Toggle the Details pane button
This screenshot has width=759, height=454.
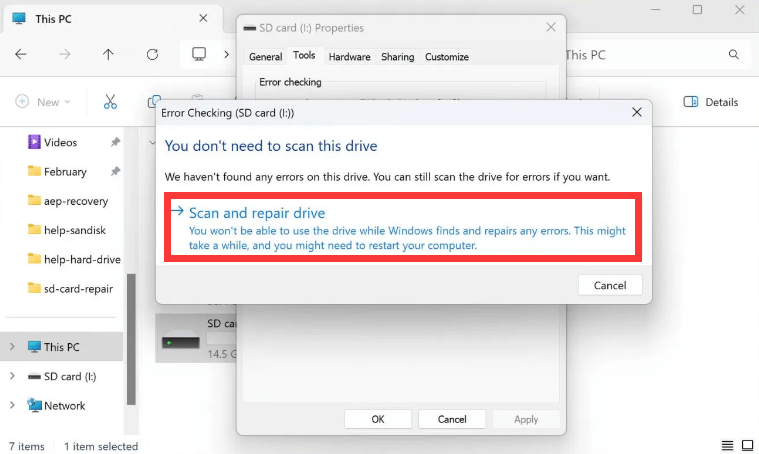coord(711,102)
